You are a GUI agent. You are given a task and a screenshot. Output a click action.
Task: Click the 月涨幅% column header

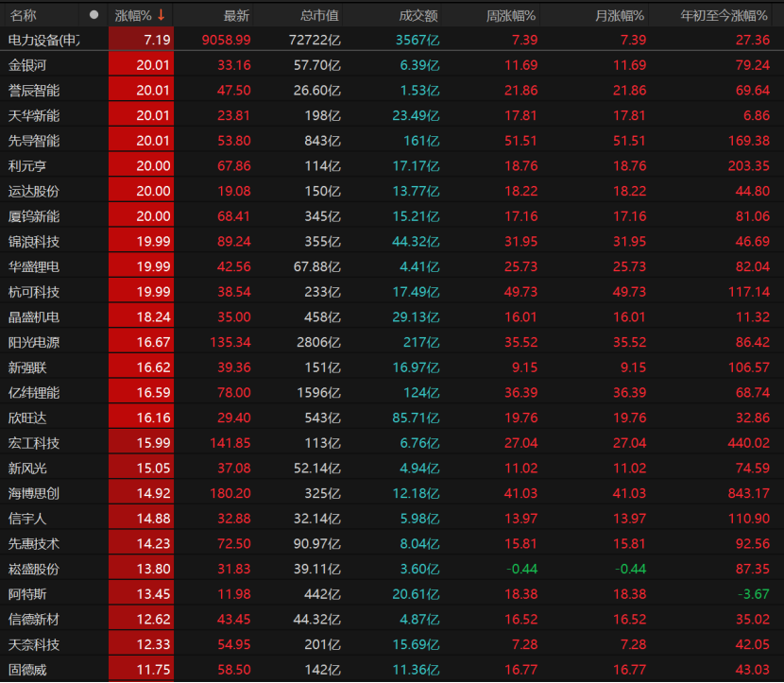(x=620, y=15)
